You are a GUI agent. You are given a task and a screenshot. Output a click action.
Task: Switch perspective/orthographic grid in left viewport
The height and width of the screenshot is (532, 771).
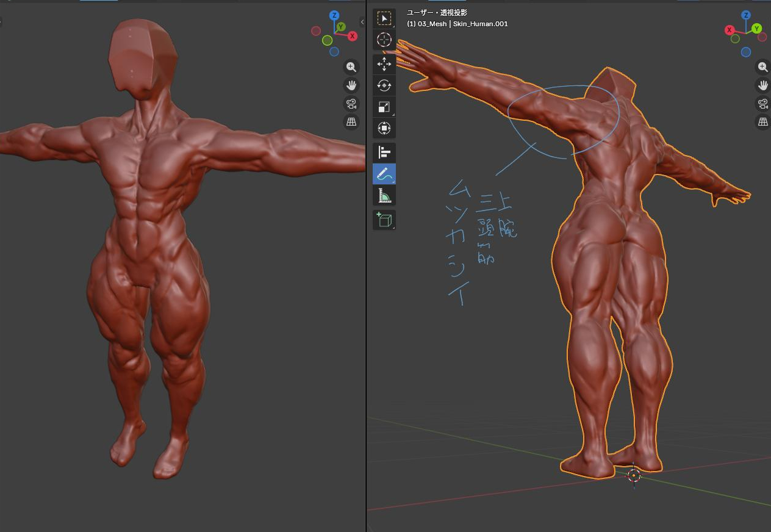point(351,122)
